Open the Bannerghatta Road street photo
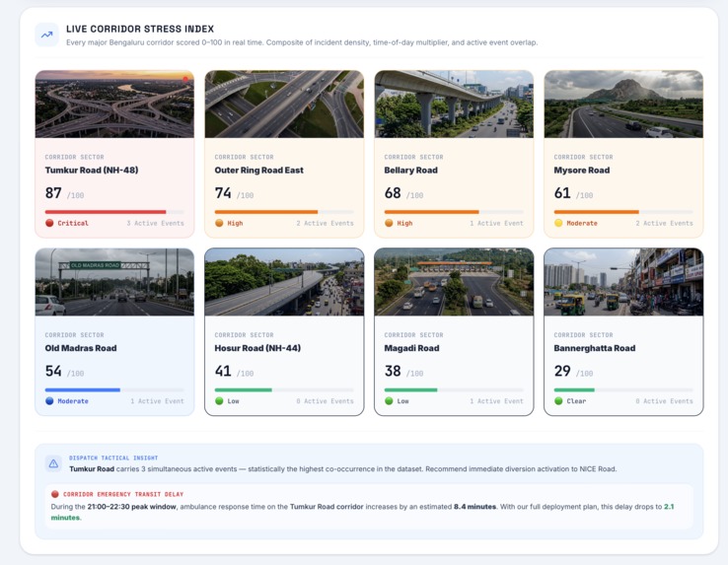The image size is (728, 565). (623, 282)
